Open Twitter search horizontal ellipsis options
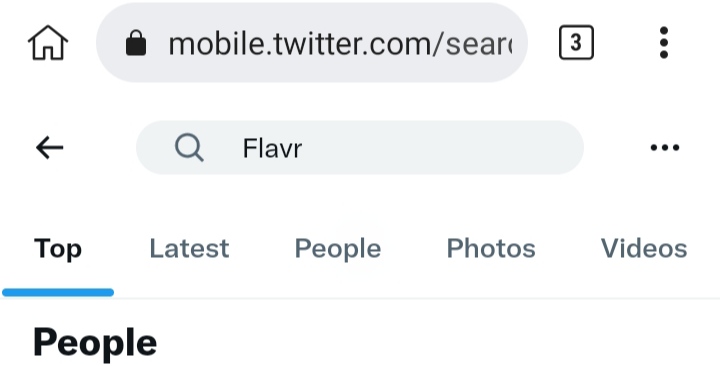 pos(665,147)
